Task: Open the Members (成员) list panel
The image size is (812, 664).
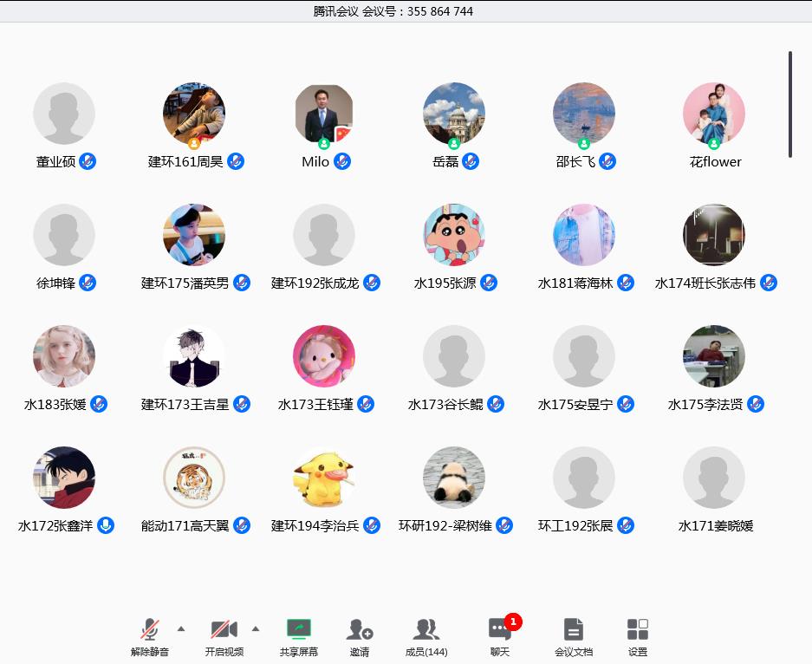Action: coord(426,630)
